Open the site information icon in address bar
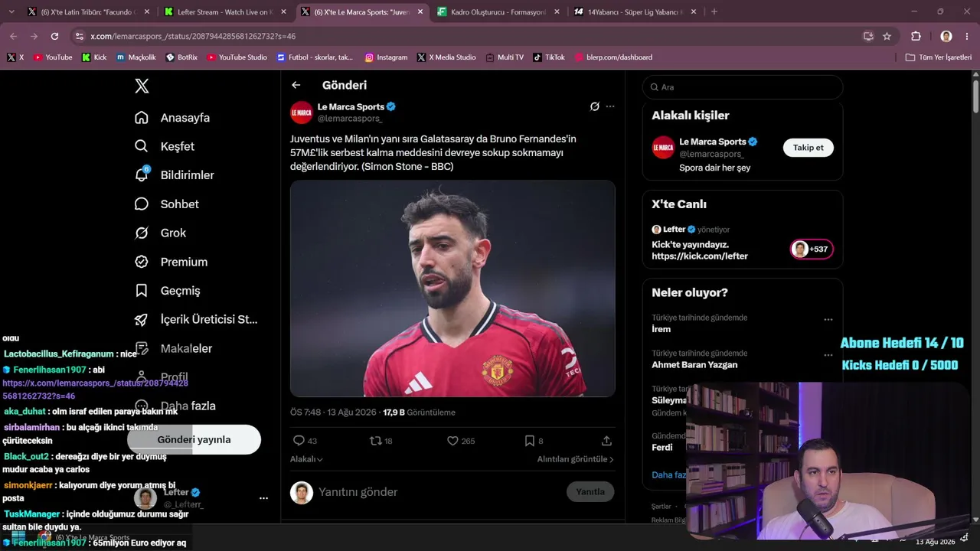980x551 pixels. click(79, 36)
